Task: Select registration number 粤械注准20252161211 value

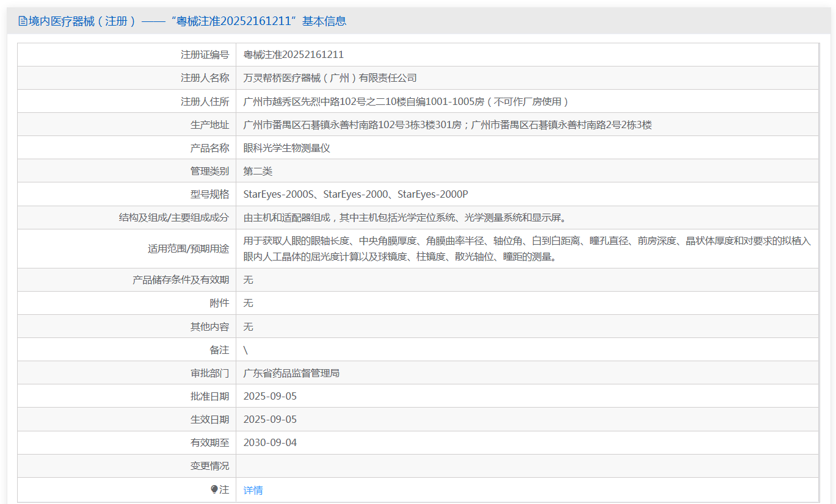Action: [293, 54]
